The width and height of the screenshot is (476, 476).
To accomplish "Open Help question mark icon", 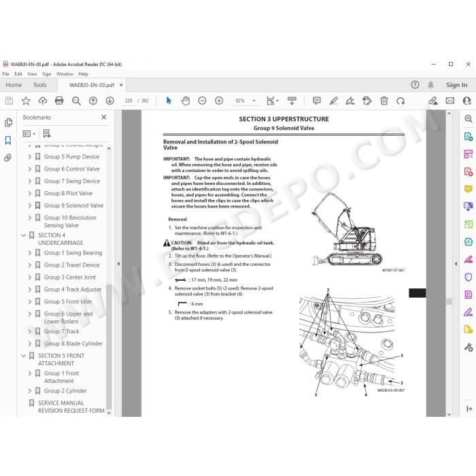I will (x=415, y=85).
